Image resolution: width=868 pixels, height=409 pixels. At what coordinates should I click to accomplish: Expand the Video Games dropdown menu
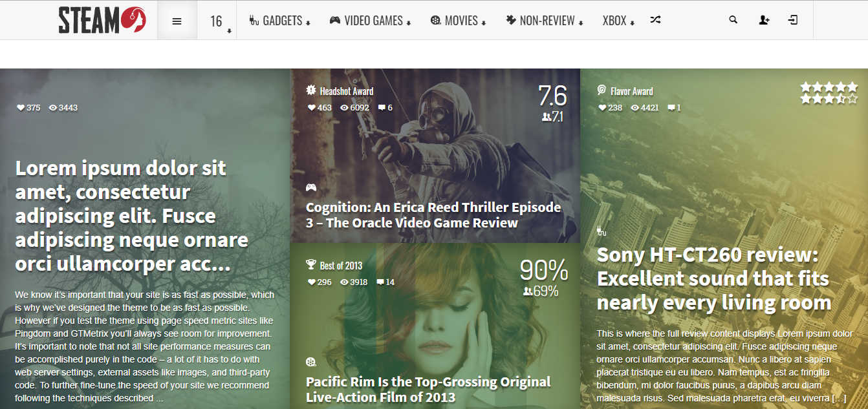click(371, 21)
